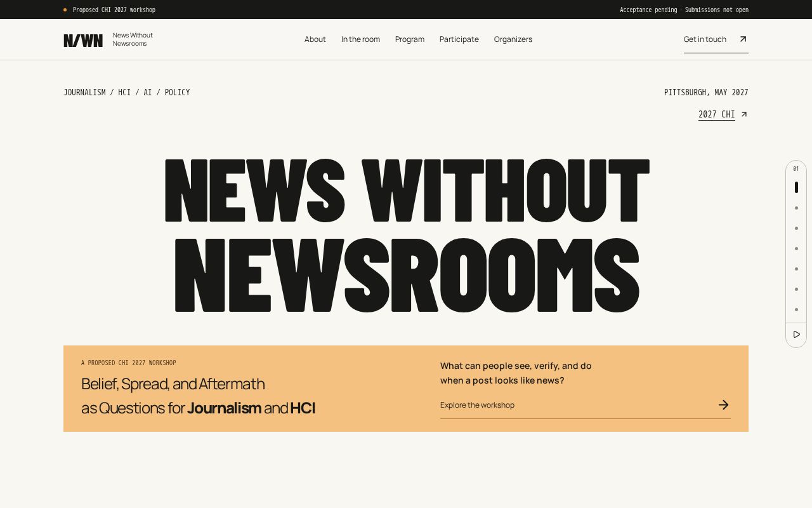Click the 01 section counter in side rail
The width and height of the screenshot is (812, 508).
coord(796,169)
